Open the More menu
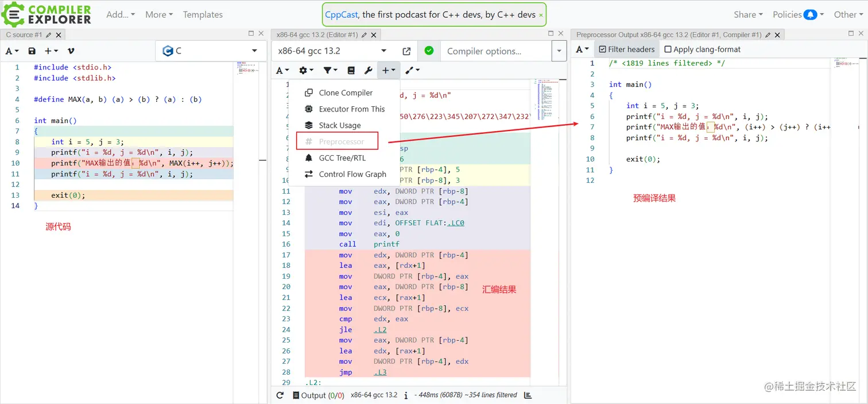This screenshot has width=868, height=404. click(159, 15)
